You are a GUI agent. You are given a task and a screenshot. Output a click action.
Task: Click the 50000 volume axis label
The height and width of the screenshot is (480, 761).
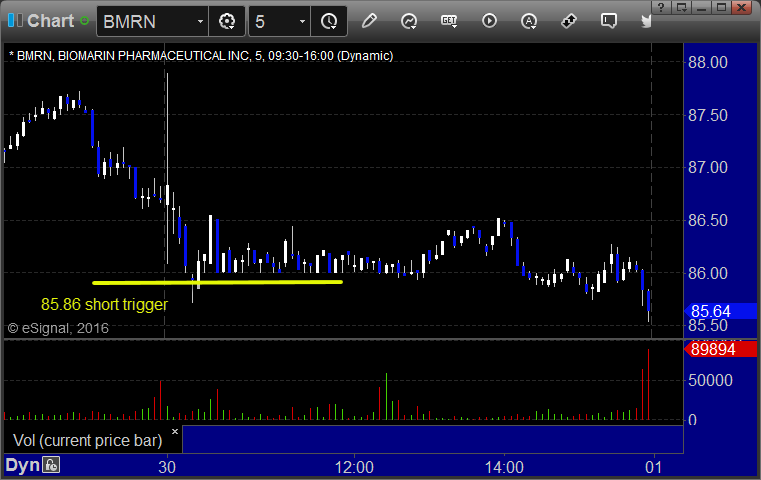pos(710,380)
